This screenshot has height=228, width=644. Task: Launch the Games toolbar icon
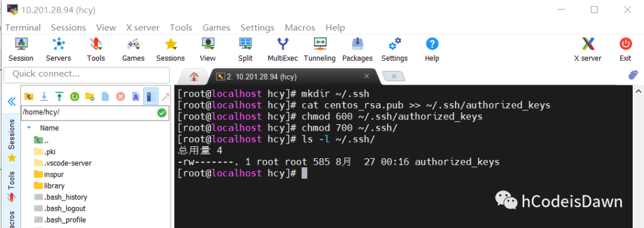click(x=133, y=50)
